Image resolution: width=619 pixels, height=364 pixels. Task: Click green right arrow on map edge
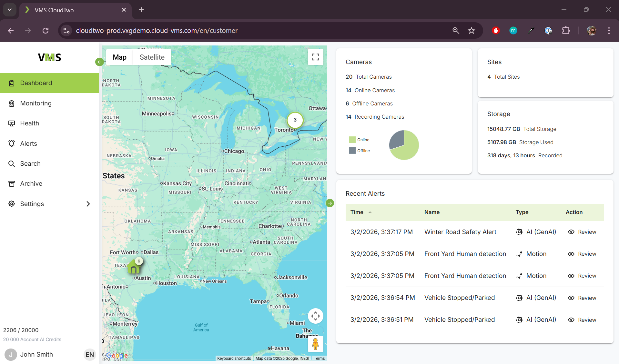pyautogui.click(x=330, y=203)
